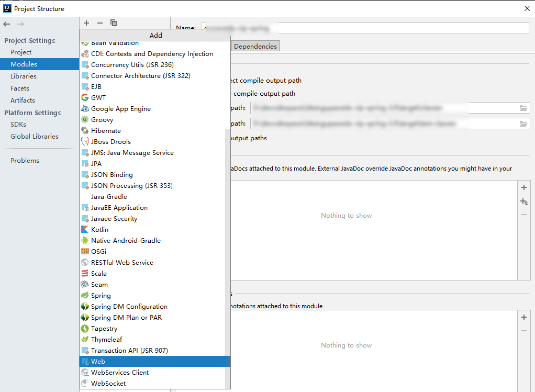Click the JBoss Drools icon
Viewport: 535px width, 392px height.
[x=85, y=141]
